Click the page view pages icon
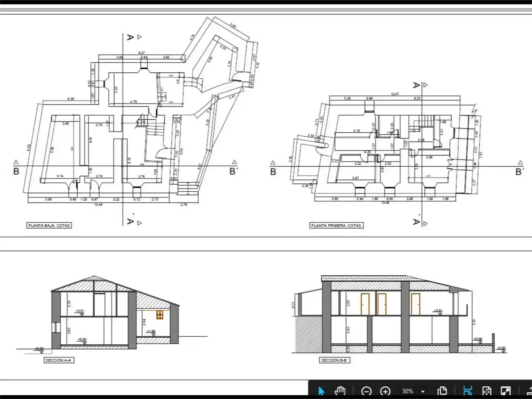 tap(442, 391)
